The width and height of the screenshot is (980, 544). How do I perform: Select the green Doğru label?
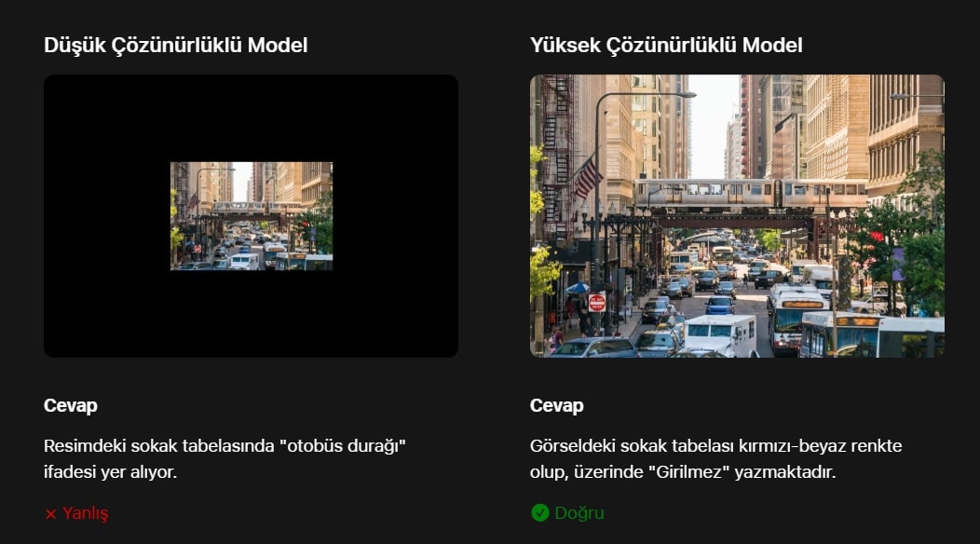pyautogui.click(x=579, y=513)
